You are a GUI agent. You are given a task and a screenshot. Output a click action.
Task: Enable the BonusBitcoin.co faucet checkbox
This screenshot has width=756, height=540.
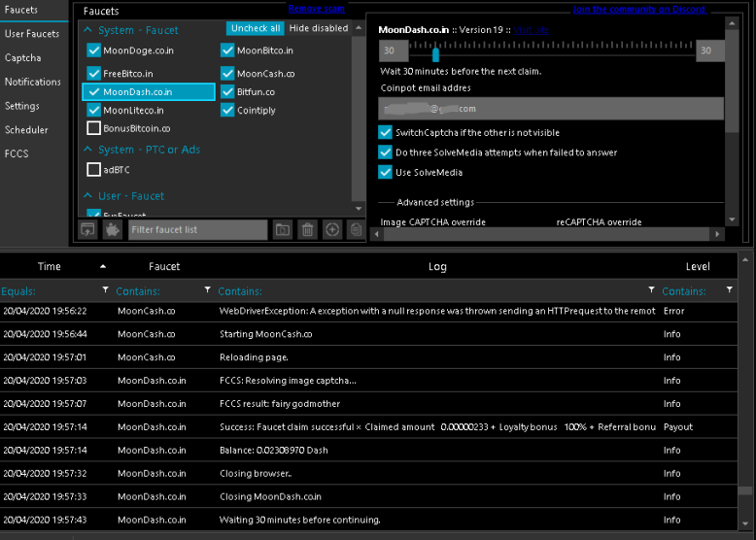(x=94, y=128)
